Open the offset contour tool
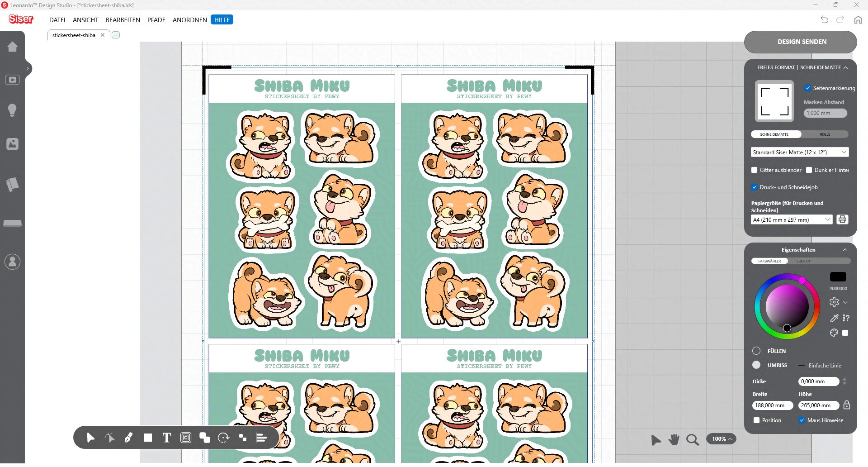 (186, 438)
